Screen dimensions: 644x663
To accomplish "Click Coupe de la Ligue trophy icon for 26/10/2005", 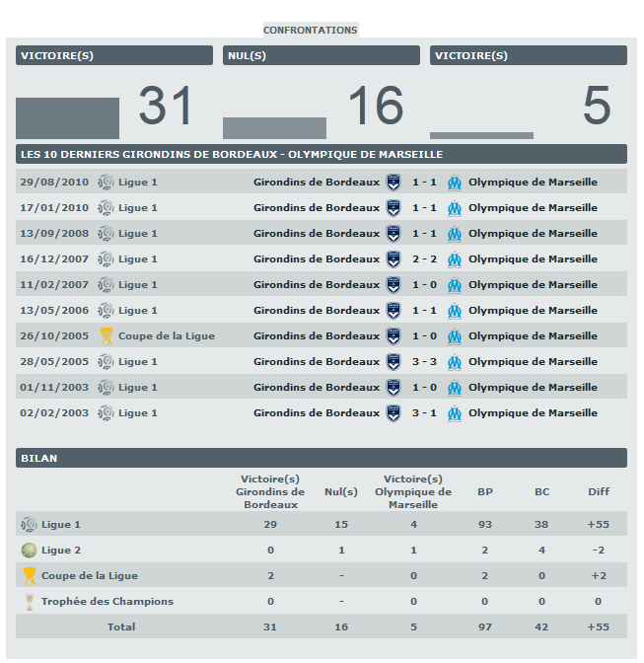I will (107, 336).
